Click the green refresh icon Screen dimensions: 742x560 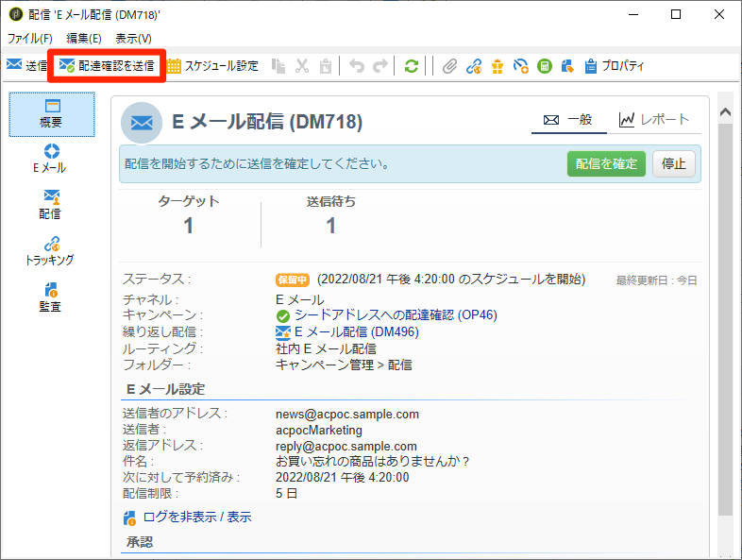pos(412,66)
